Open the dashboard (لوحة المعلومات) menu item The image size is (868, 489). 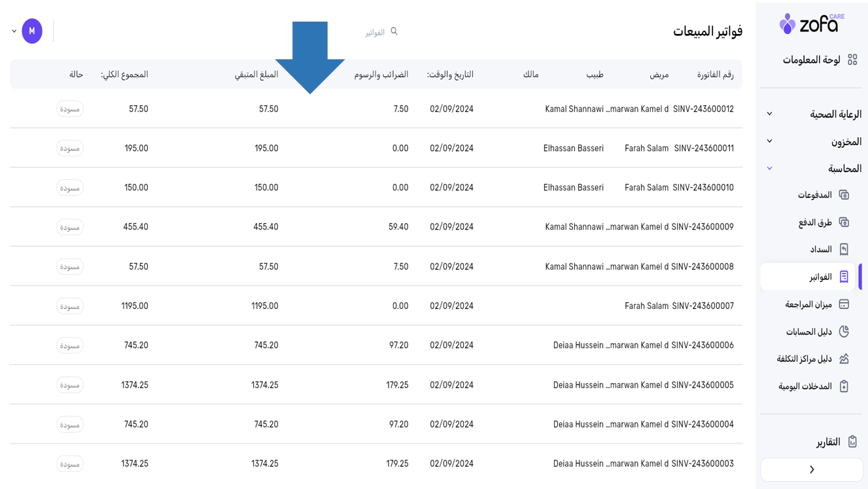pyautogui.click(x=811, y=60)
